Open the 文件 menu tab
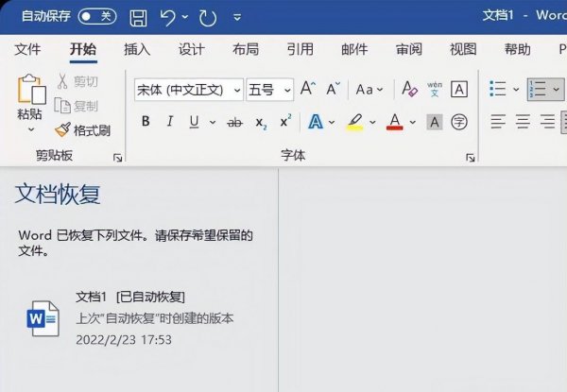The image size is (567, 392). 27,49
